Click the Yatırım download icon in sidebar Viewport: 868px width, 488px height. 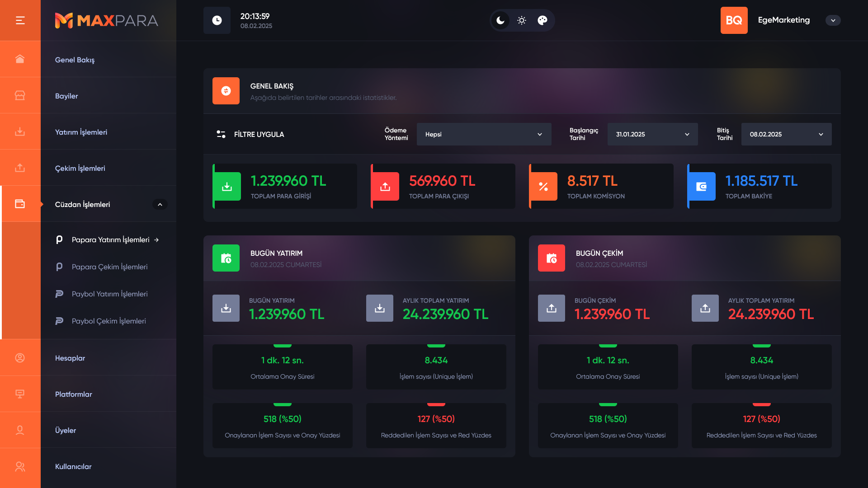20,131
